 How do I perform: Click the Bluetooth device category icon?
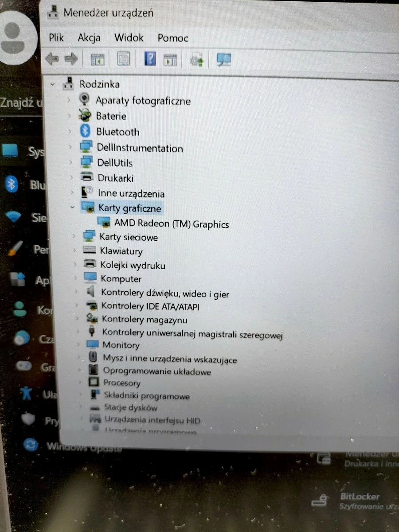pyautogui.click(x=86, y=131)
